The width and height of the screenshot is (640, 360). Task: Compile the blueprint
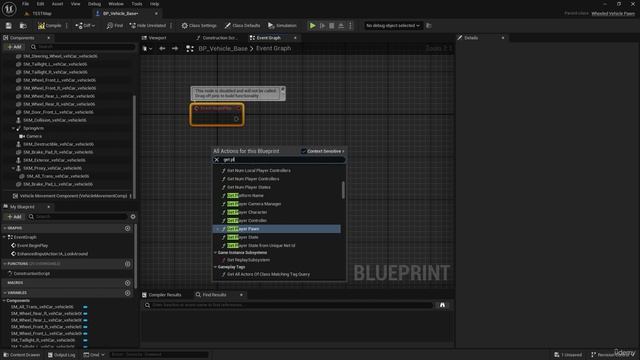point(49,26)
